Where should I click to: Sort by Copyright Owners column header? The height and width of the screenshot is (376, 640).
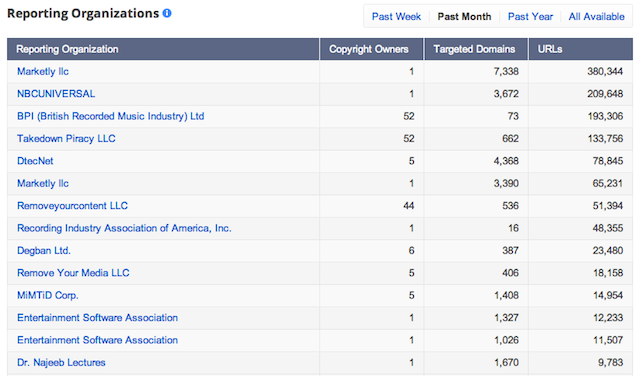click(x=369, y=49)
